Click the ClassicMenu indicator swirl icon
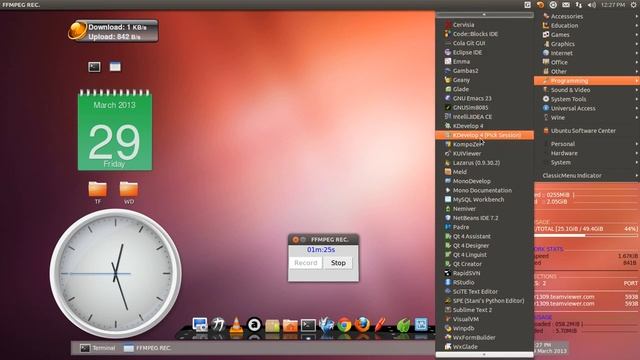This screenshot has height=360, width=640. coord(540,5)
